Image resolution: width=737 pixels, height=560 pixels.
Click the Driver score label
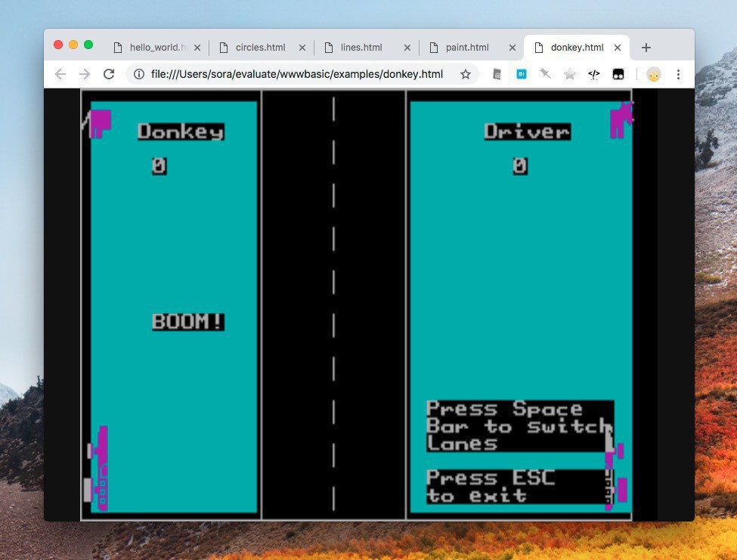528,131
